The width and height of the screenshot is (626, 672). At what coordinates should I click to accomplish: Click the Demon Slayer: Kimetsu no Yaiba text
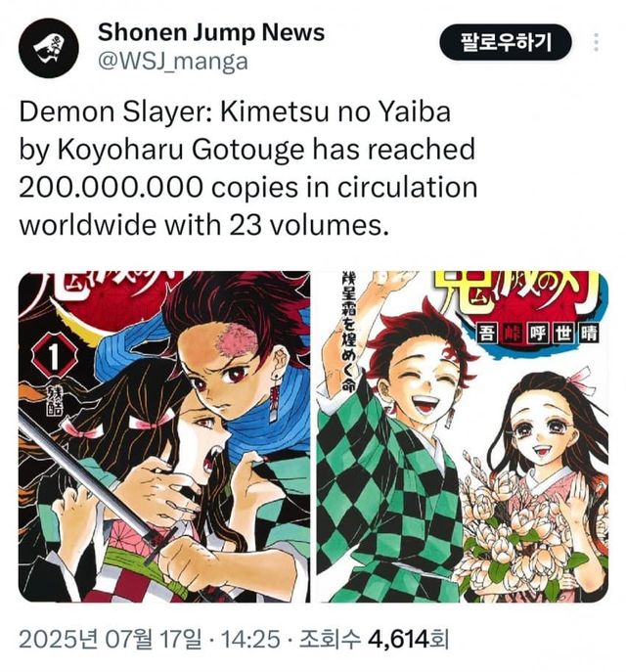tap(235, 112)
